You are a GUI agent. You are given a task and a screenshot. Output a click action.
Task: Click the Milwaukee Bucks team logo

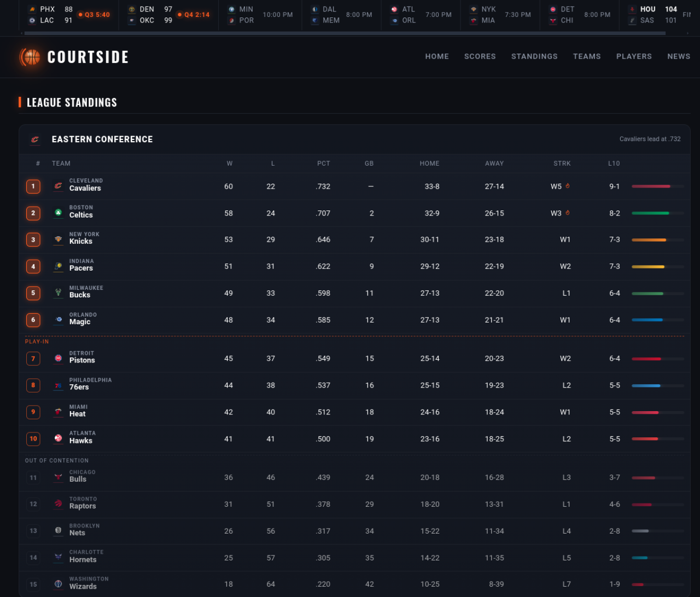(x=59, y=293)
